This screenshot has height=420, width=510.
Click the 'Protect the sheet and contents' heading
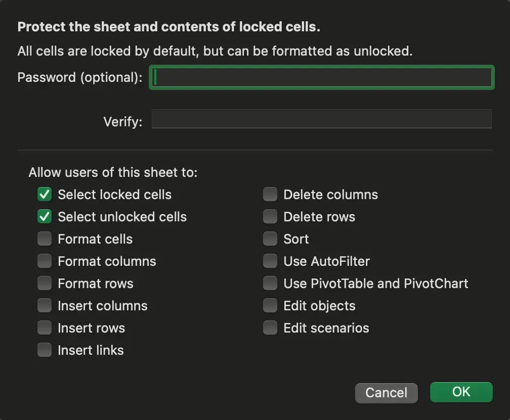(x=169, y=27)
